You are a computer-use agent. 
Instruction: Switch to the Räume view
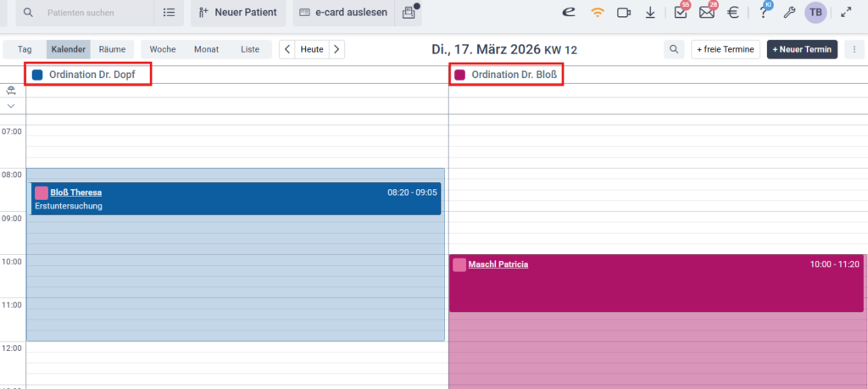(x=112, y=49)
